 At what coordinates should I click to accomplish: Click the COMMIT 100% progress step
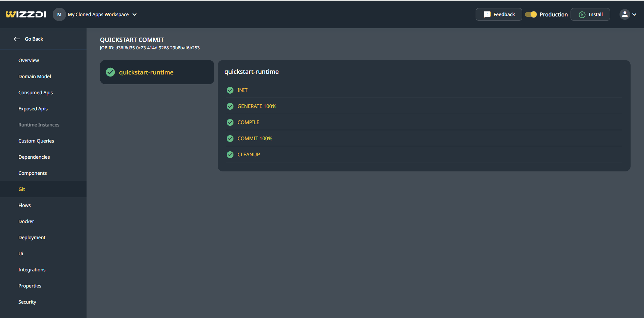tap(255, 139)
